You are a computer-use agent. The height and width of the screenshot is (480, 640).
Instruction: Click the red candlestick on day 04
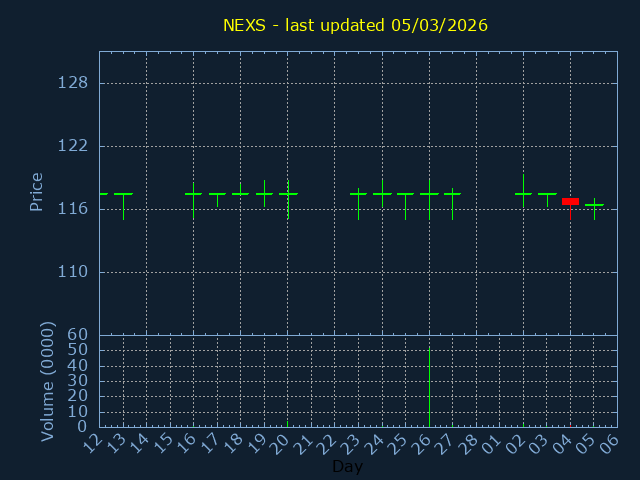[570, 202]
